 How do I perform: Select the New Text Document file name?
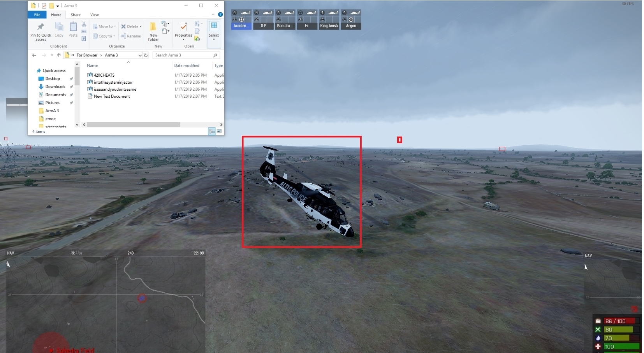tap(112, 96)
